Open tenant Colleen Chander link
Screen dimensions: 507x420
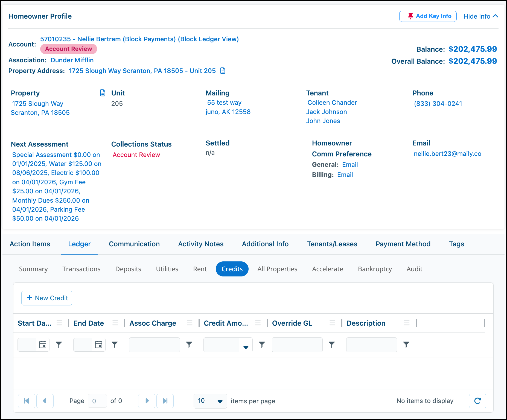(x=332, y=103)
